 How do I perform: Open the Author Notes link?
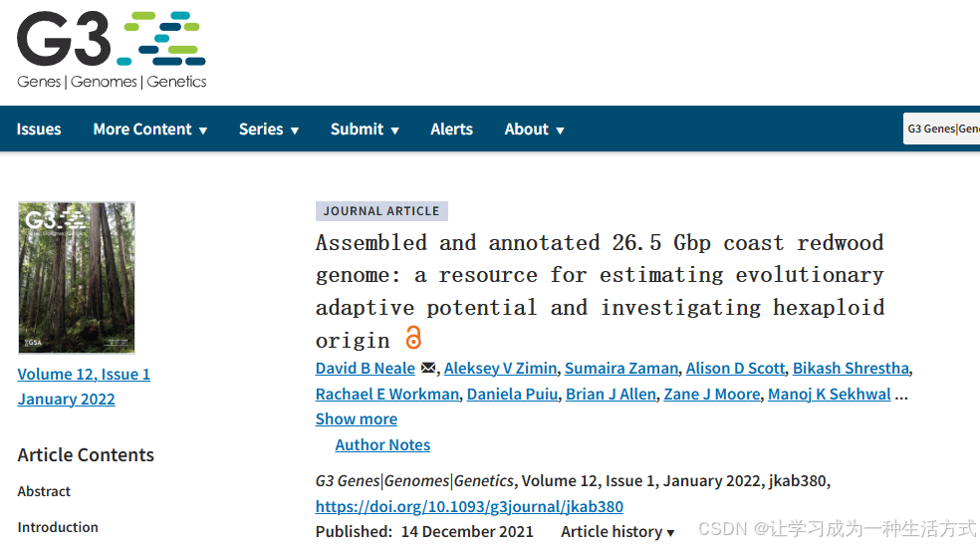382,444
